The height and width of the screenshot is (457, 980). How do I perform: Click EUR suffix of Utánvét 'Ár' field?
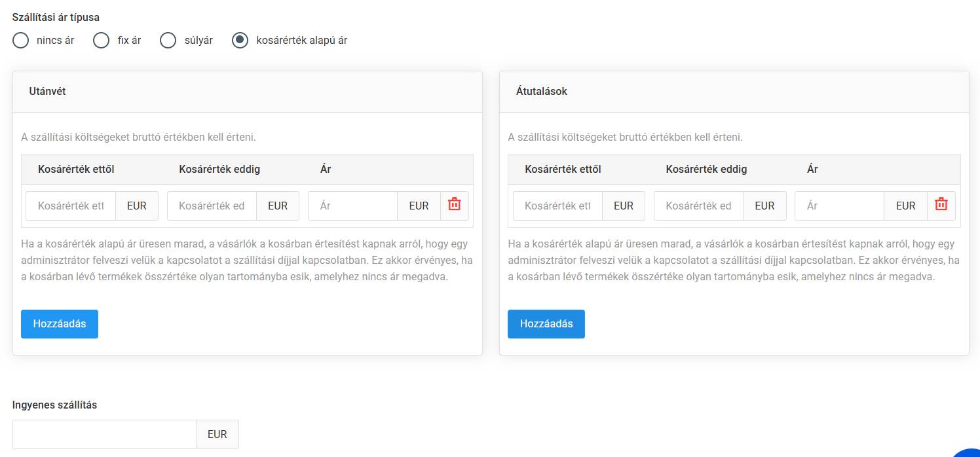click(419, 206)
